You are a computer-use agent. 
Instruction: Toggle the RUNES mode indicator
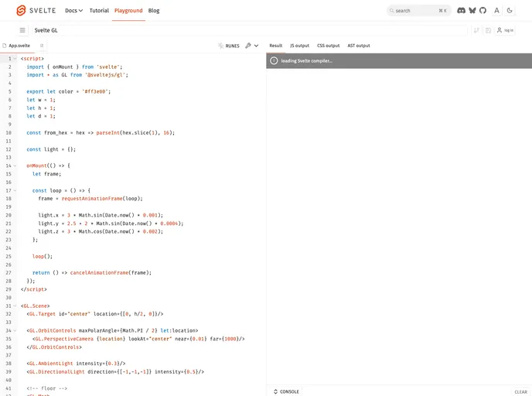(x=229, y=46)
